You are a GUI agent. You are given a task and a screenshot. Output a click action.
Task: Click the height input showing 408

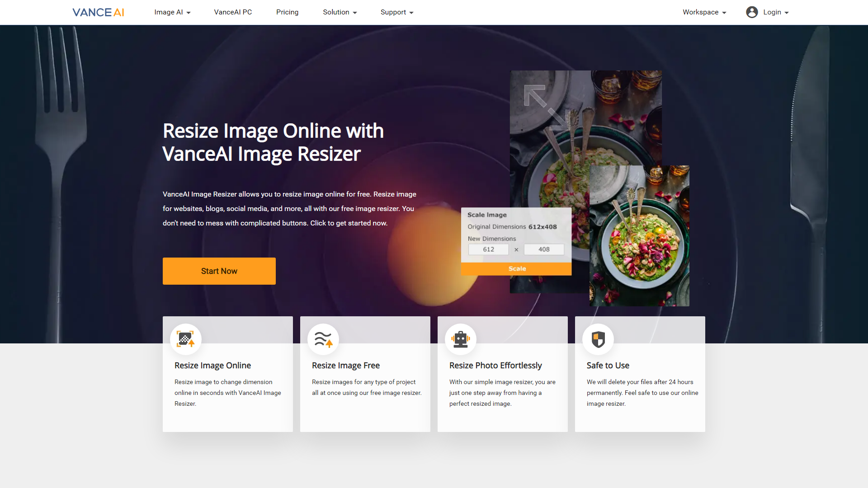(544, 249)
